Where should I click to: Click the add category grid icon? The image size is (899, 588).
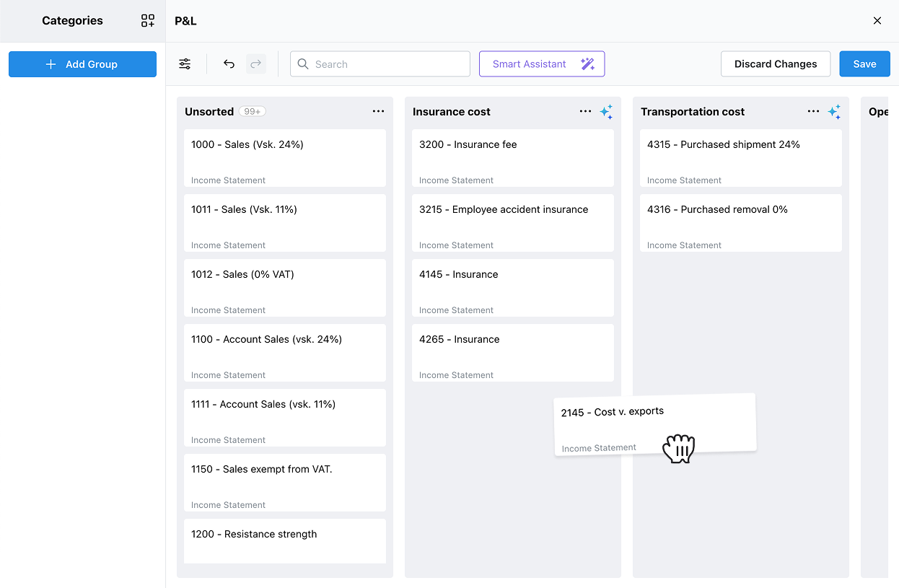point(148,21)
